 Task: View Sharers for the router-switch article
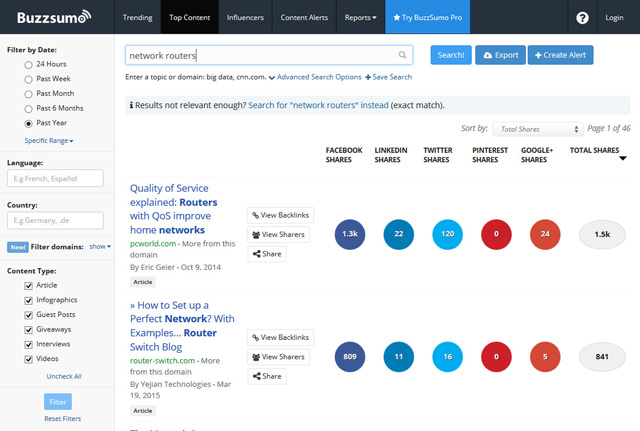(x=278, y=357)
